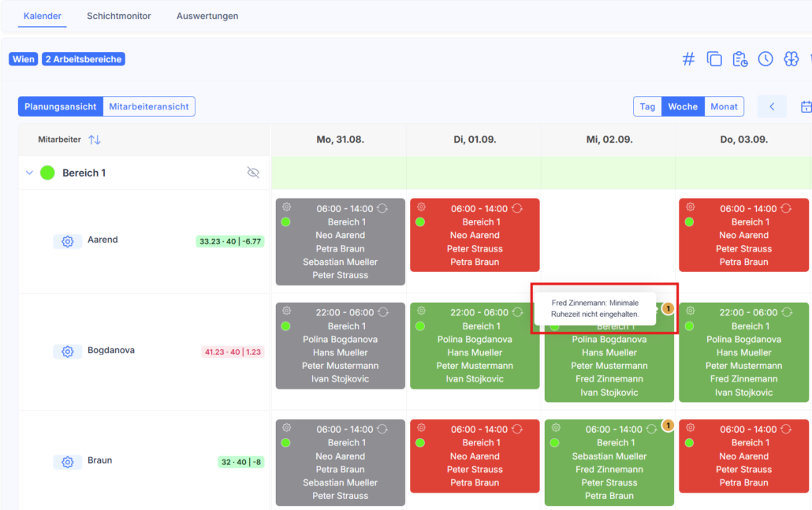Click the sort arrows next to Mitarbeiter
812x510 pixels.
pyautogui.click(x=95, y=140)
